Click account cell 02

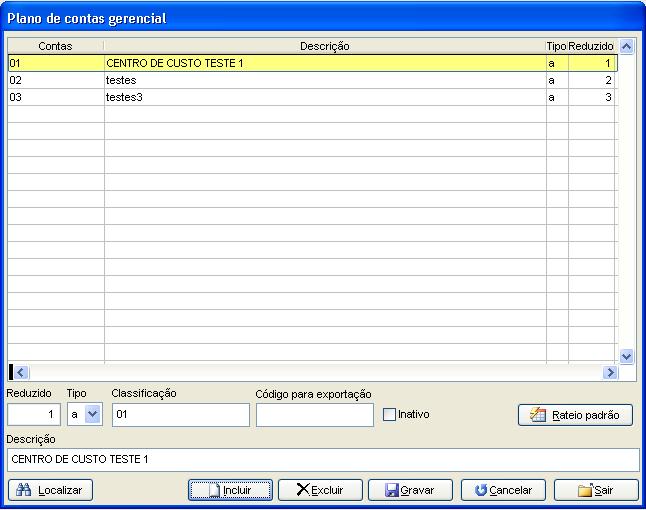coord(56,80)
